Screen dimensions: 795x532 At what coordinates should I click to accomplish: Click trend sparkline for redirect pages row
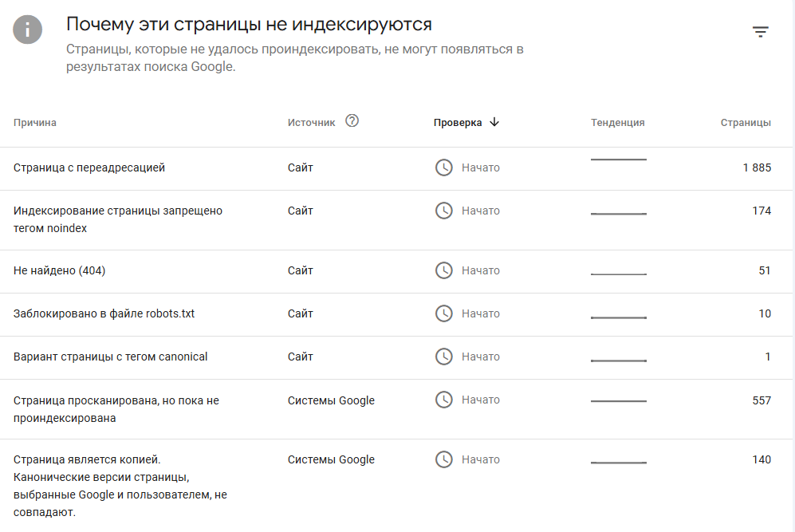point(618,160)
